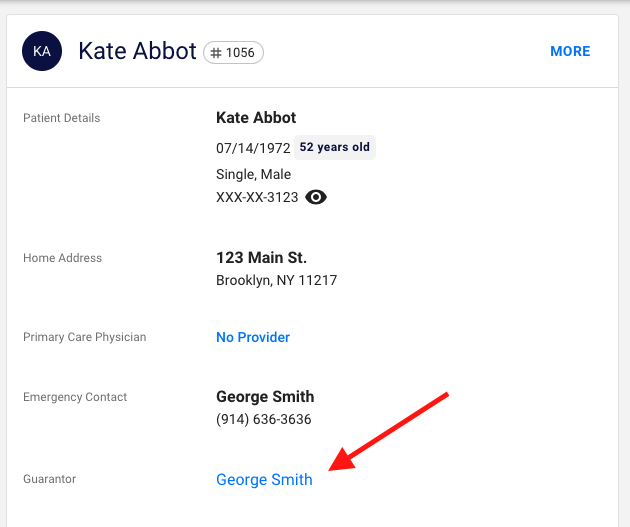Image resolution: width=630 pixels, height=527 pixels.
Task: Click the Patient Details label
Action: tap(62, 118)
